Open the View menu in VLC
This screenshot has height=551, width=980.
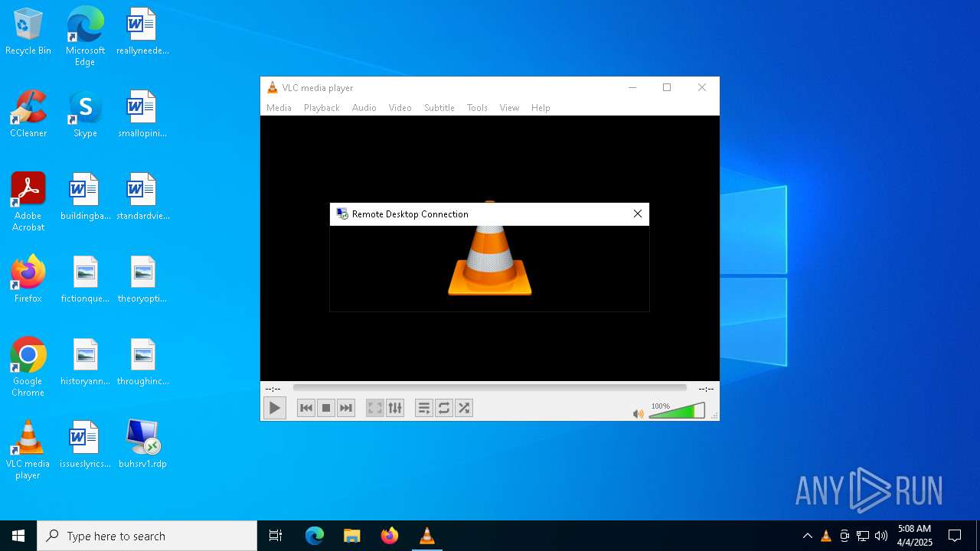[x=509, y=108]
